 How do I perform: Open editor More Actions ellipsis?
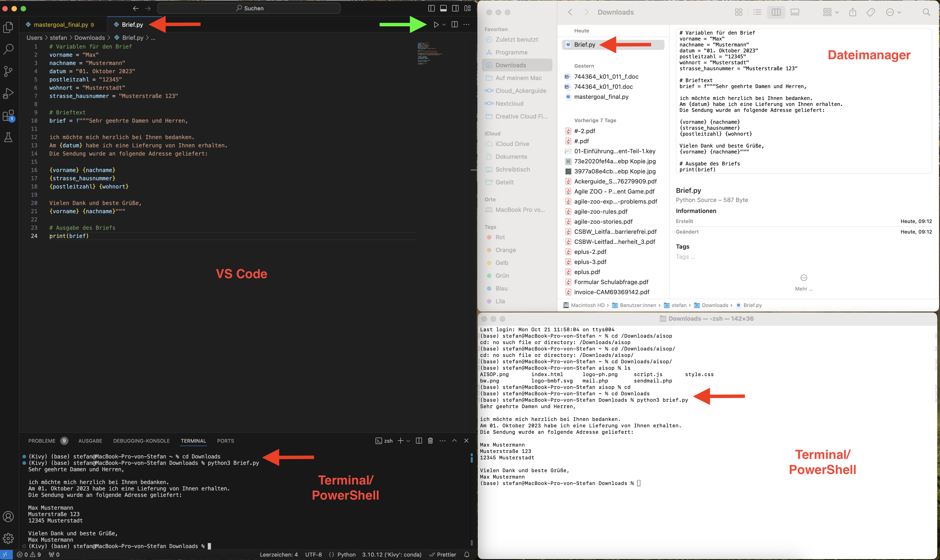[x=466, y=24]
